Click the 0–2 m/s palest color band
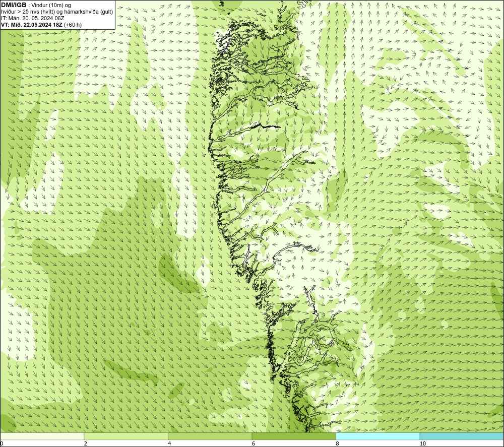504x447 pixels. [42, 436]
